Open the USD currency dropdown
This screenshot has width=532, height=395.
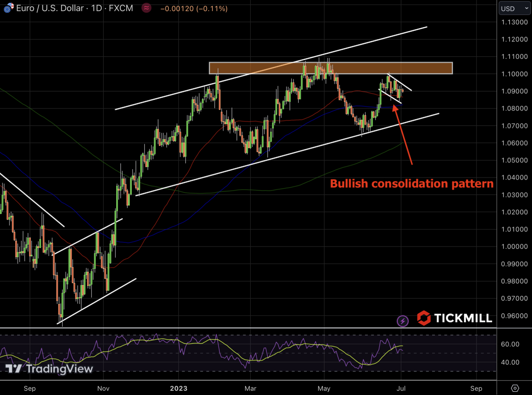[x=514, y=8]
